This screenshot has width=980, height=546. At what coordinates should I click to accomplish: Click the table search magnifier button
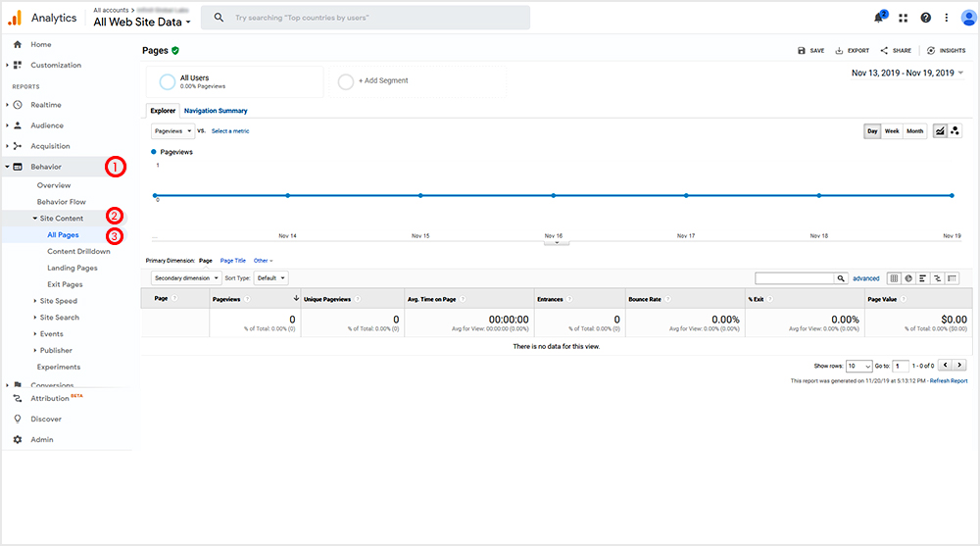[841, 278]
